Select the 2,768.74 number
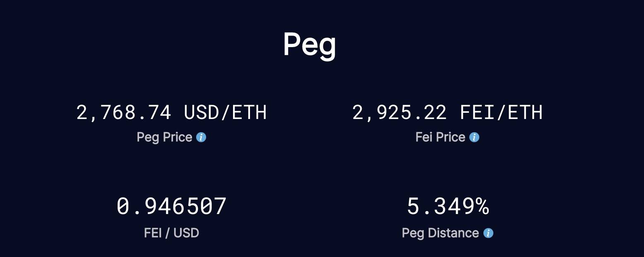 click(x=124, y=112)
